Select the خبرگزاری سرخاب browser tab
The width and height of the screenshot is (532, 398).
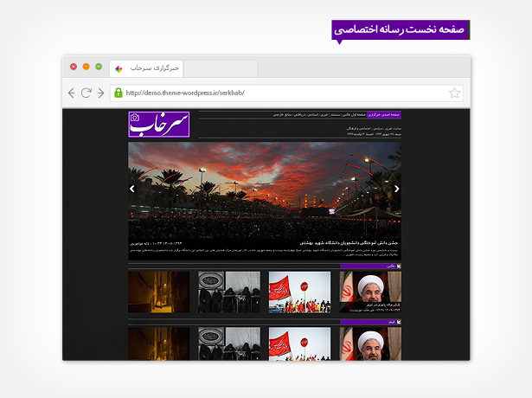coord(147,67)
